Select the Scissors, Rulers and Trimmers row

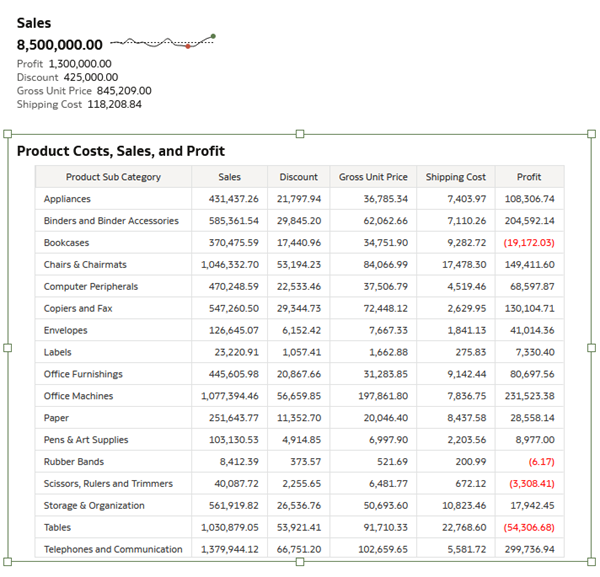click(x=108, y=484)
